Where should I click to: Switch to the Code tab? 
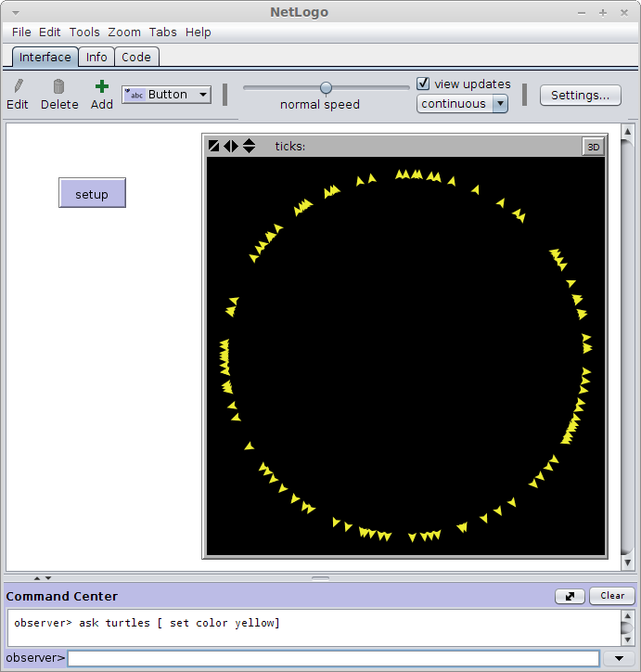[x=136, y=57]
